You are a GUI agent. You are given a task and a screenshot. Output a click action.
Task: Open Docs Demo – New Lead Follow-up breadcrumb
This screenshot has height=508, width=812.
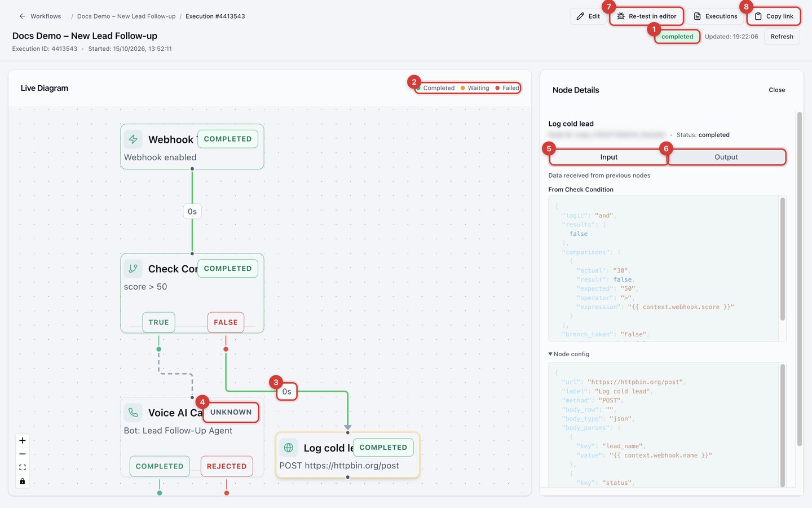(126, 16)
